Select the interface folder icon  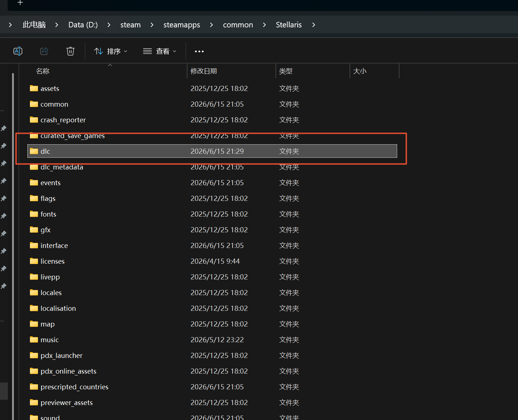click(x=34, y=245)
